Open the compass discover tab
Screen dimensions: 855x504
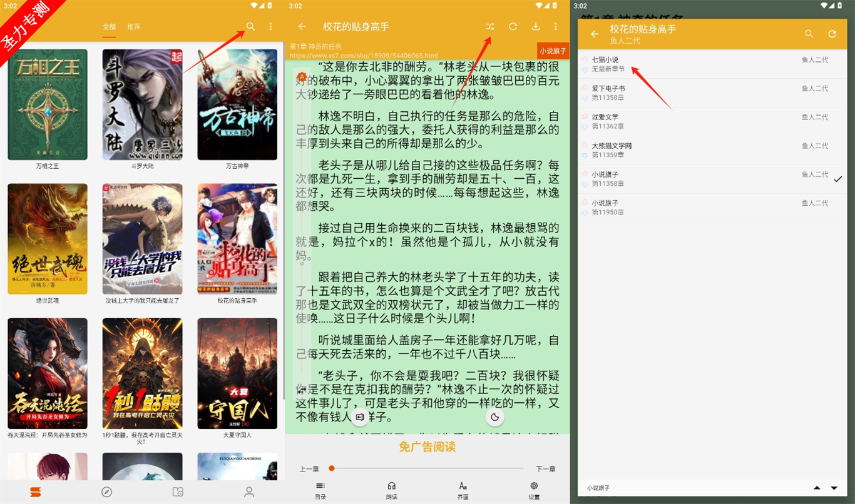point(106,492)
